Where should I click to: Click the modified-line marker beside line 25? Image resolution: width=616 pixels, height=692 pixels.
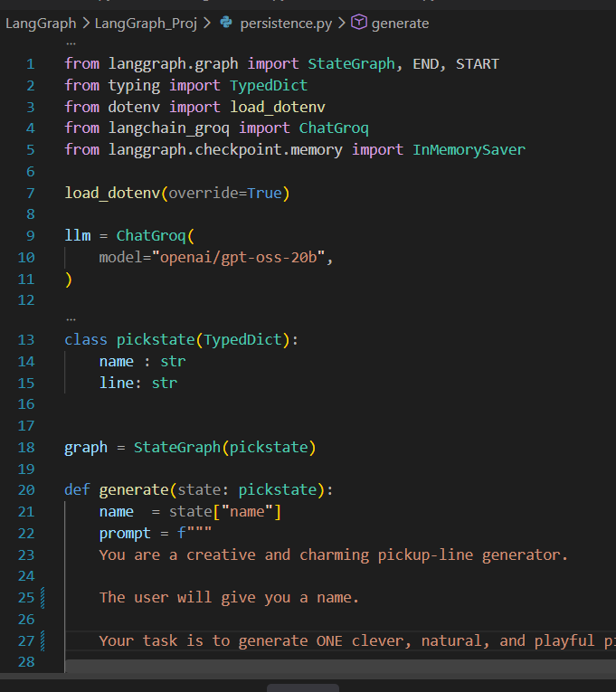43,598
